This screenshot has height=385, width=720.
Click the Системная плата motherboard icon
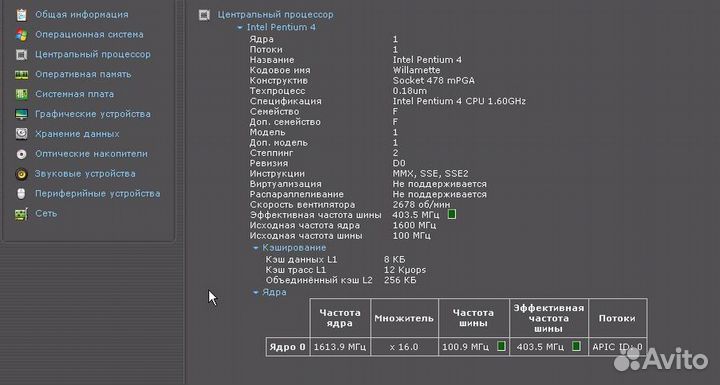pos(21,94)
